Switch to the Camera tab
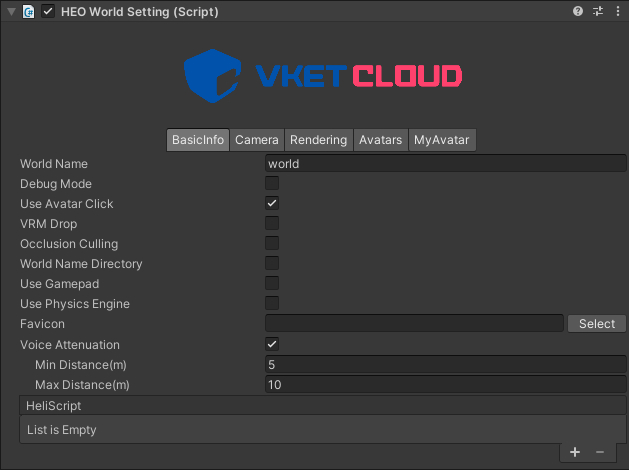 [257, 140]
